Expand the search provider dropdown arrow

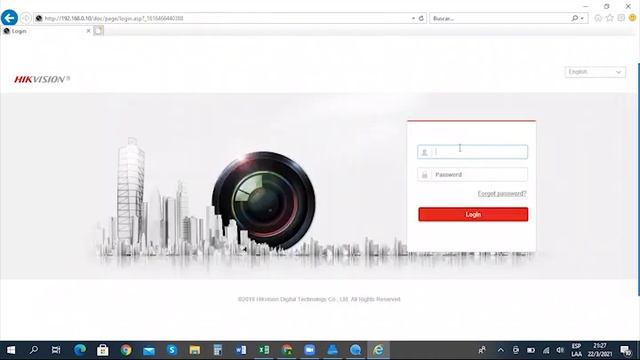(582, 18)
